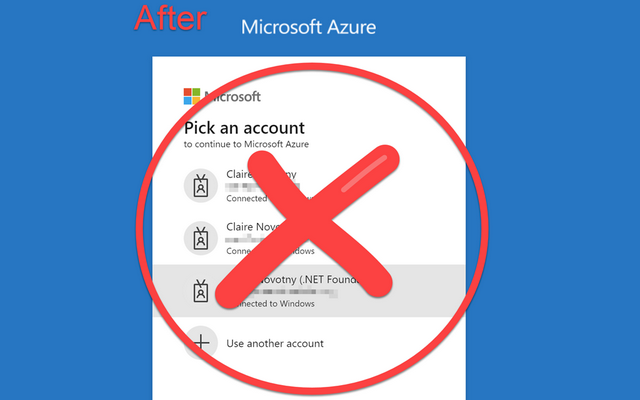Click the blurred email under the first account
Screen dimensions: 640x400
[x=262, y=187]
